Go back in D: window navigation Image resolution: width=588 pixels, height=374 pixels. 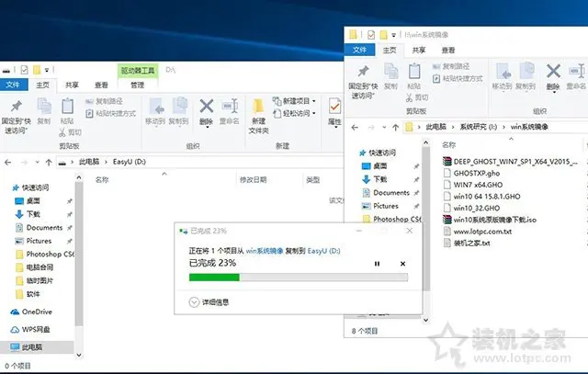8,163
